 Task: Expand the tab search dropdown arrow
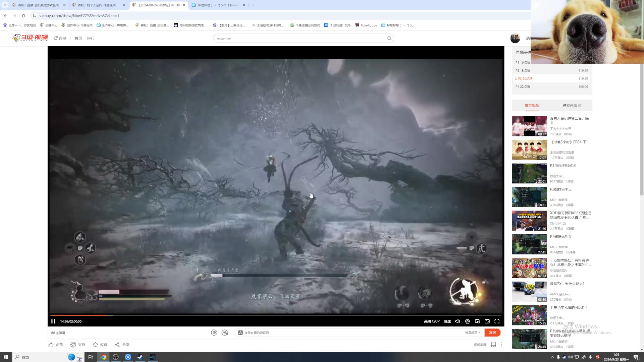coord(5,5)
